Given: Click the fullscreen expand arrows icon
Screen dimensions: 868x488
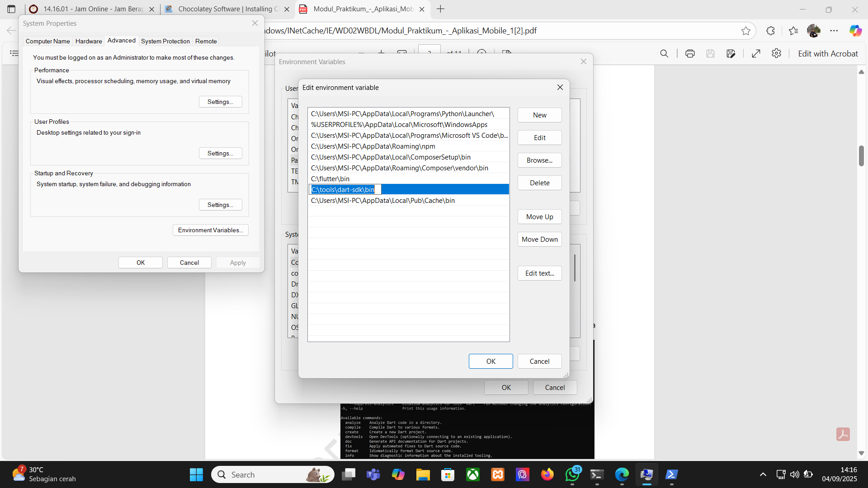Looking at the screenshot, I should coord(756,54).
